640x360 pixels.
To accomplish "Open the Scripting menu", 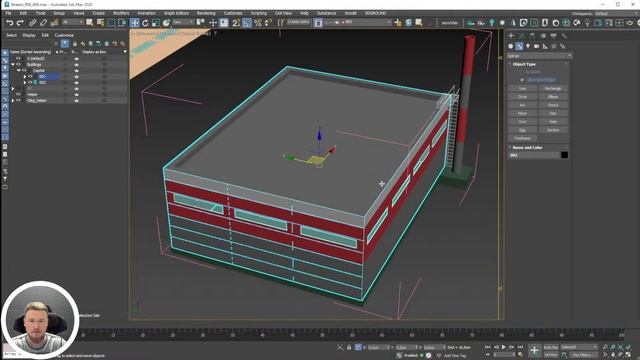I will point(258,13).
